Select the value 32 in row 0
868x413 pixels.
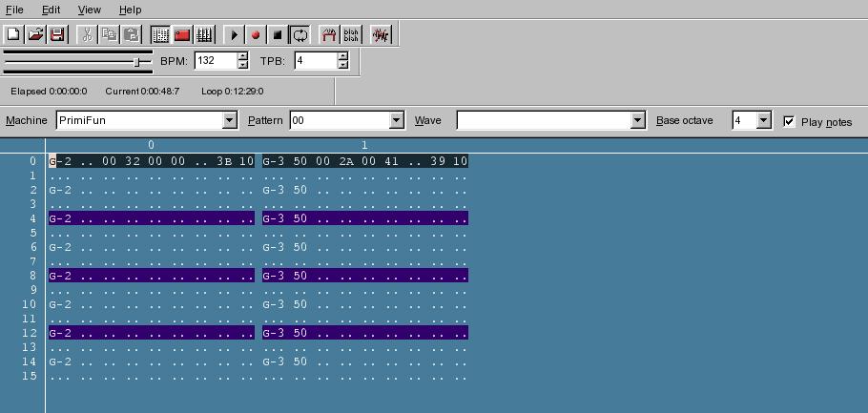(133, 161)
